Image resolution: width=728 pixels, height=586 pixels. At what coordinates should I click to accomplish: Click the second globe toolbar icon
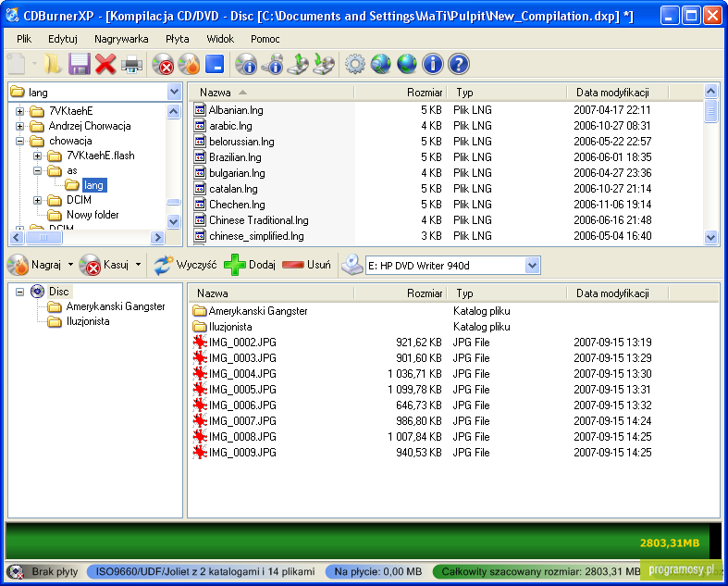407,64
